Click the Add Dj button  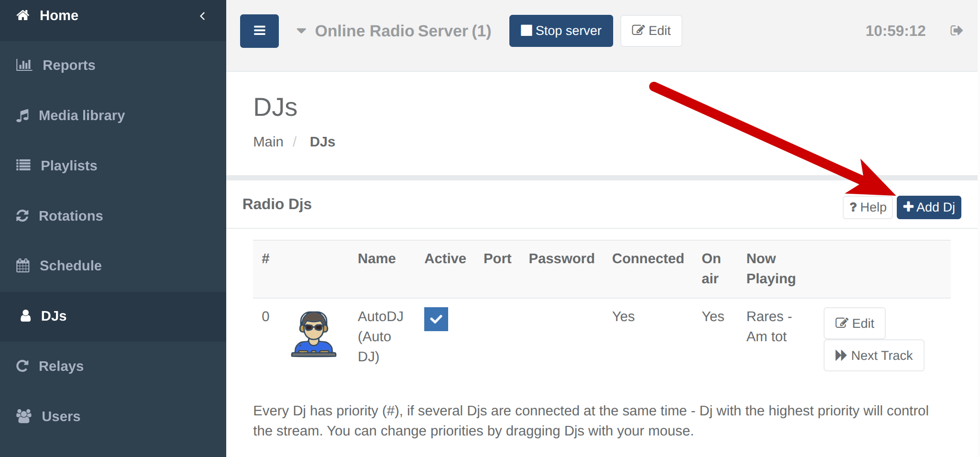pyautogui.click(x=928, y=207)
